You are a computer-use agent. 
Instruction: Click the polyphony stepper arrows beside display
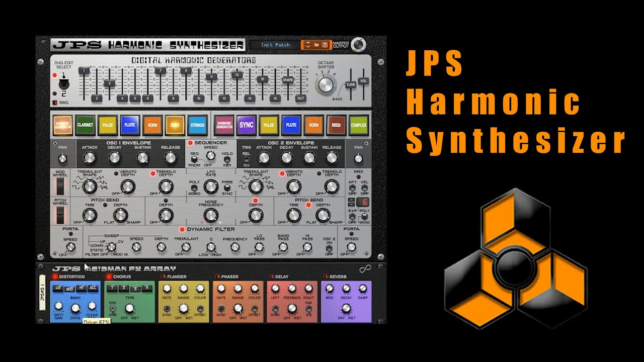(x=352, y=202)
